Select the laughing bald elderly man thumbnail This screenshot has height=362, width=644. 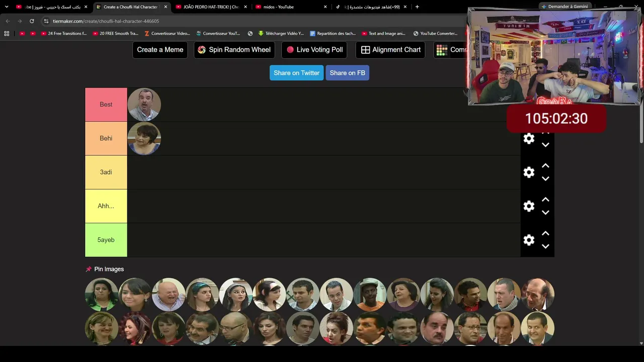[169, 295]
